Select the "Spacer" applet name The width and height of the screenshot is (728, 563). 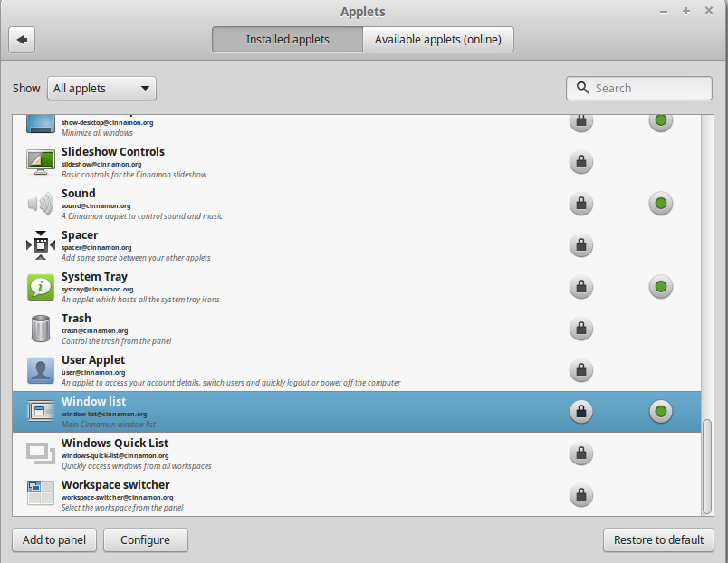[x=80, y=235]
